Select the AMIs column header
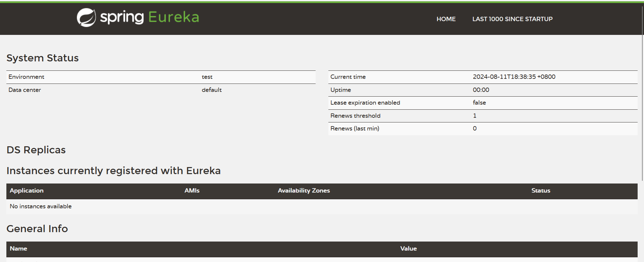 point(192,191)
